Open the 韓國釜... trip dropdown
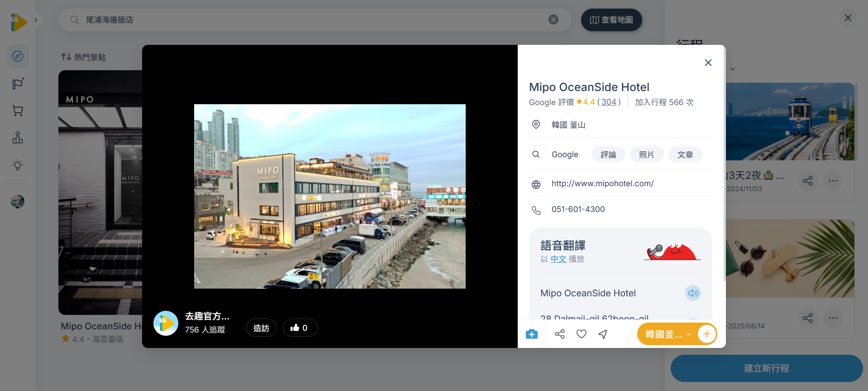 668,334
